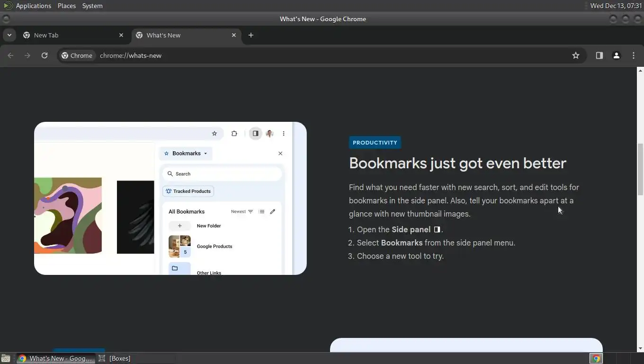This screenshot has width=644, height=364.
Task: Go forward to next page
Action: pyautogui.click(x=27, y=55)
